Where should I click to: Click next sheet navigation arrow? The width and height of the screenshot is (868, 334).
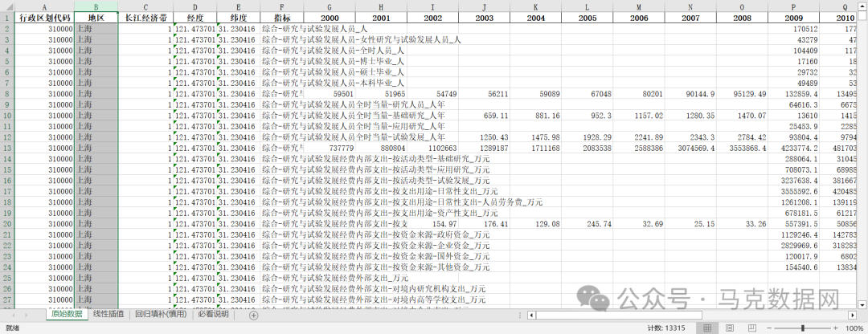click(27, 316)
